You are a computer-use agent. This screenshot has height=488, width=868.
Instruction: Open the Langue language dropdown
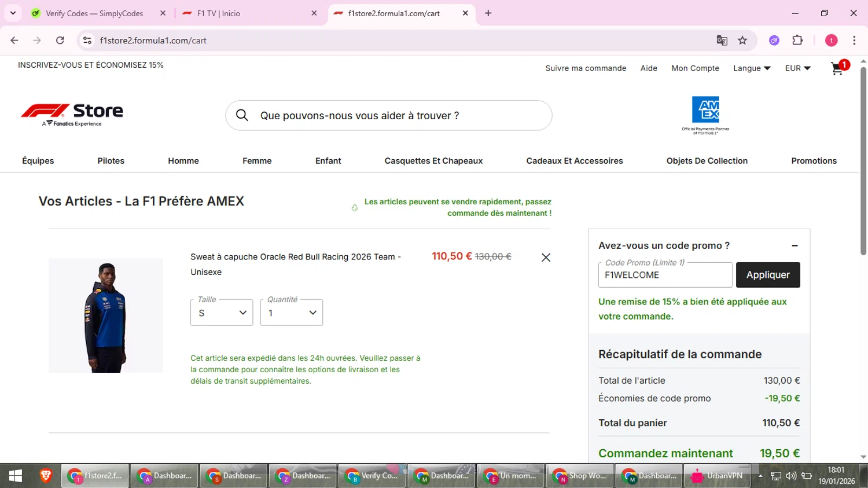point(752,68)
